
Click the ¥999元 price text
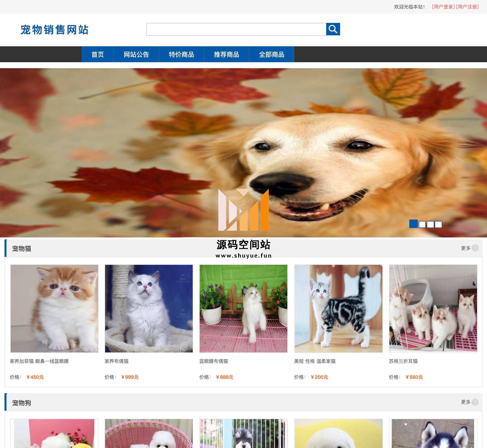[130, 377]
